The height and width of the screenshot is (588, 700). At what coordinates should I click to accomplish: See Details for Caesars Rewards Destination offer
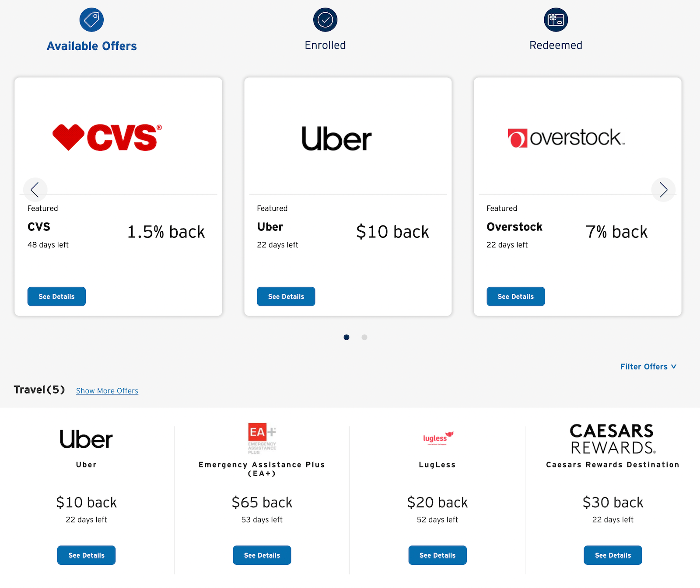pos(612,555)
